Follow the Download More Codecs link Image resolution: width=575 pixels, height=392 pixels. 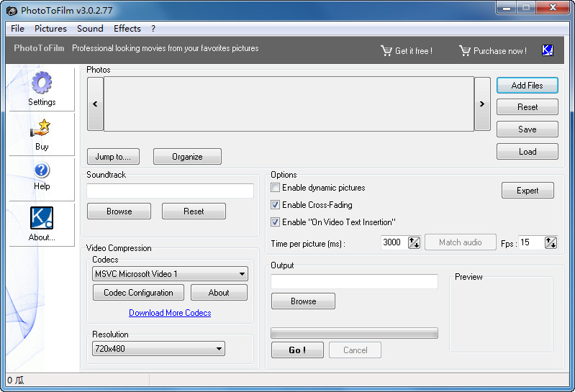[170, 313]
